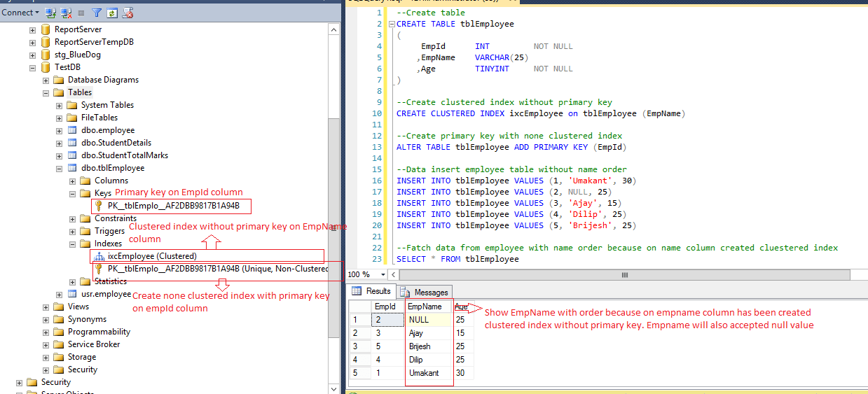Select the ReportServerTempDB tree label
This screenshot has height=394, width=868.
pyautogui.click(x=94, y=42)
